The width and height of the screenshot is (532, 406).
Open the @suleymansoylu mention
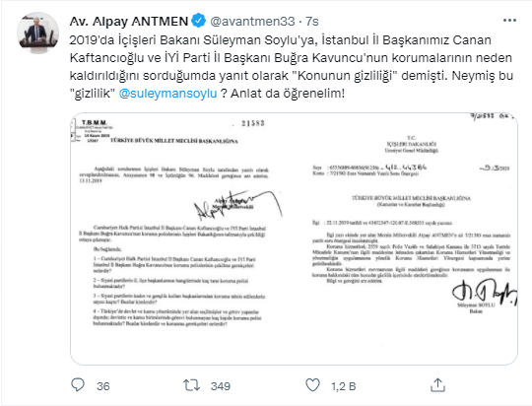click(167, 93)
